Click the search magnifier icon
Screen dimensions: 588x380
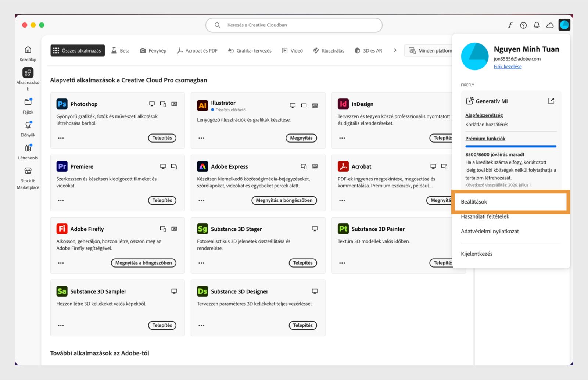point(218,25)
